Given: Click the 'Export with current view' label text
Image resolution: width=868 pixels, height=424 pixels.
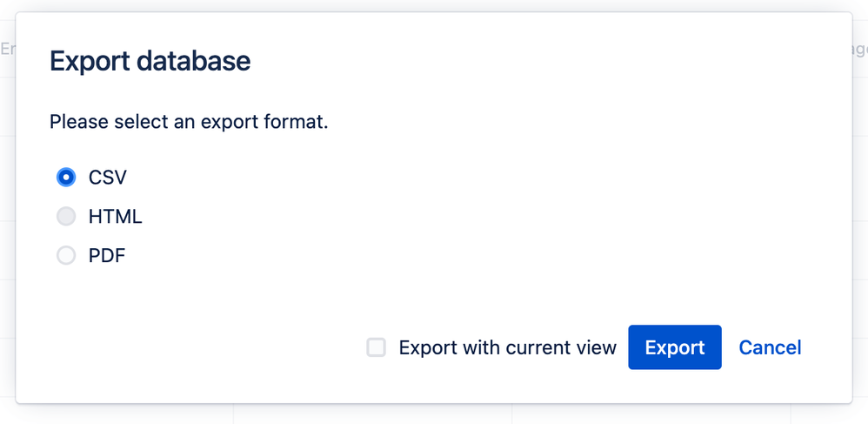Looking at the screenshot, I should pos(507,347).
